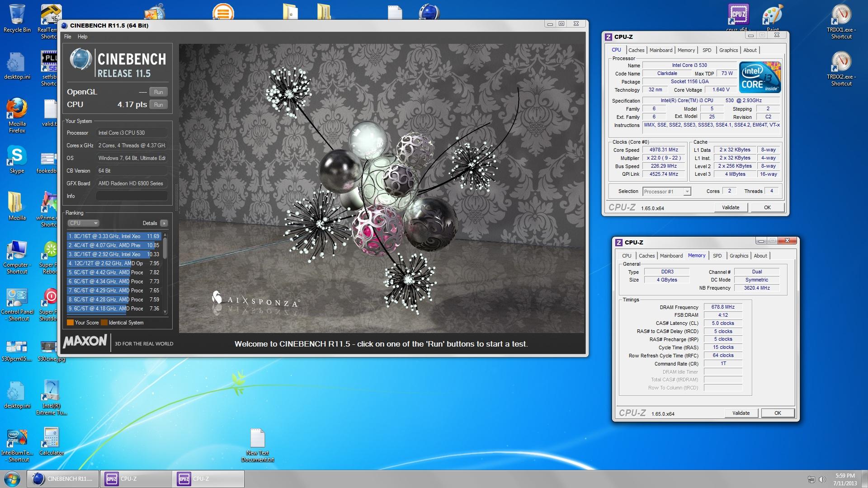The height and width of the screenshot is (488, 868).
Task: Open the CPU ranking type dropdown
Action: [x=83, y=223]
